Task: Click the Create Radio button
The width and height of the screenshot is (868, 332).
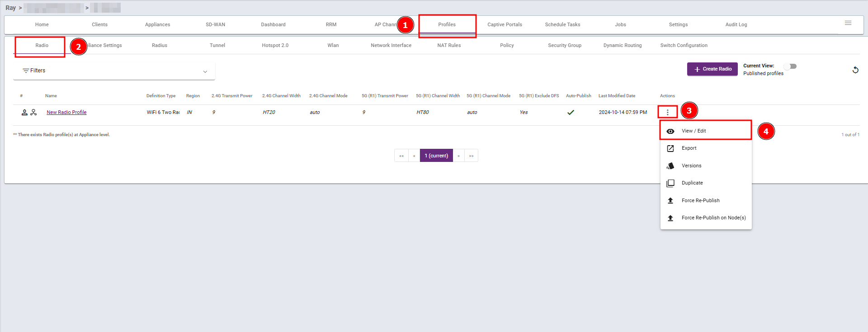Action: [x=712, y=69]
